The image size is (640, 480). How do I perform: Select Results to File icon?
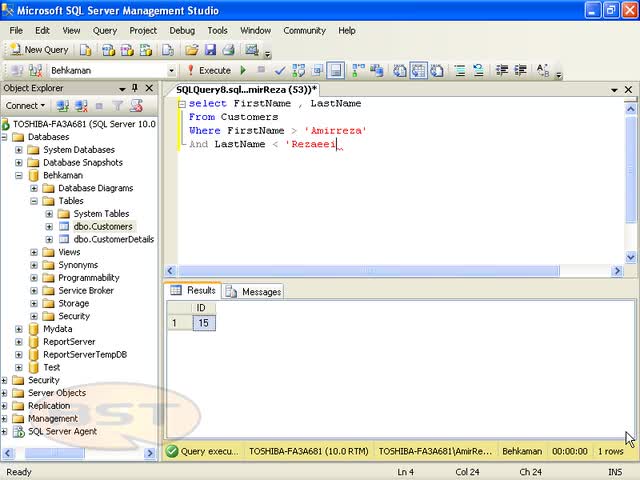point(437,71)
